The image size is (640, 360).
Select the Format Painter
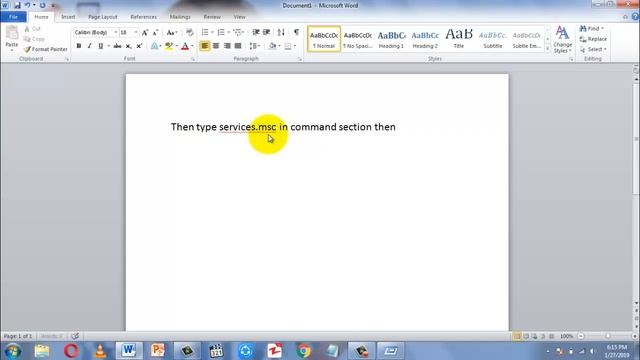[x=46, y=49]
